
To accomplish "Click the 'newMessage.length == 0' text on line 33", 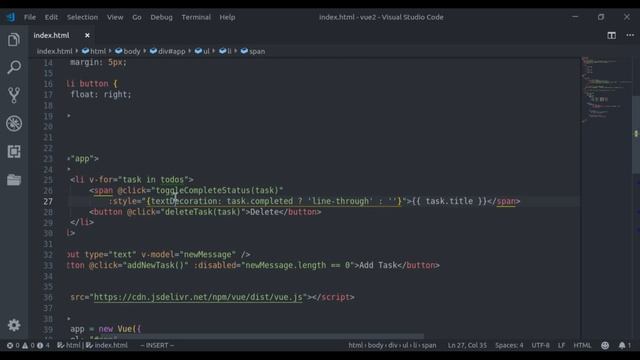I will point(297,265).
